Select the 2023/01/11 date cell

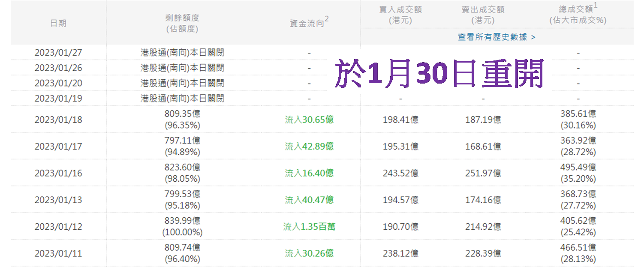click(x=58, y=253)
